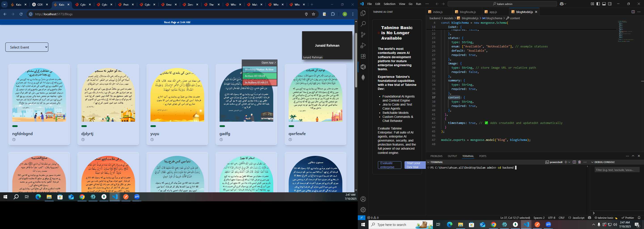This screenshot has width=644, height=229.
Task: Click the debug console Filter input field
Action: click(x=617, y=170)
